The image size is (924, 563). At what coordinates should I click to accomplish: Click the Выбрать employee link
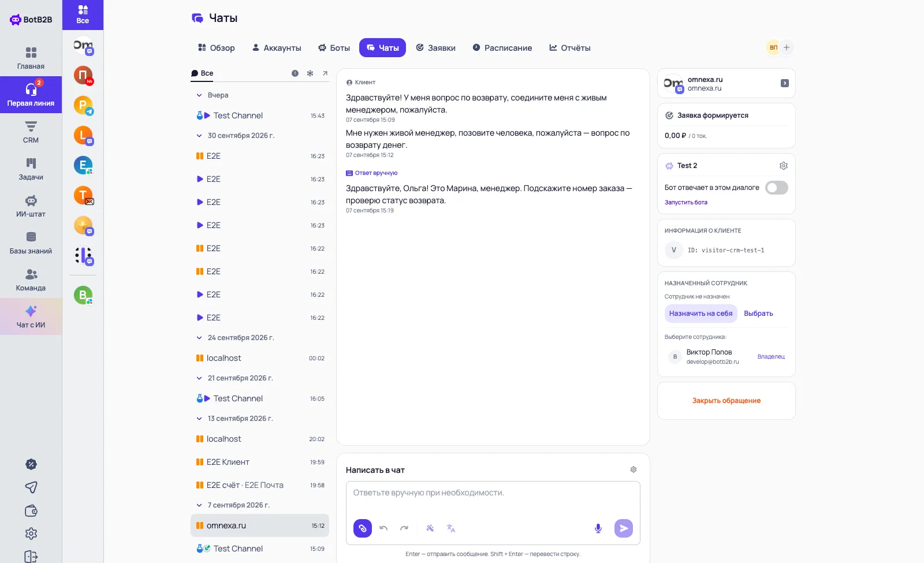(x=758, y=314)
